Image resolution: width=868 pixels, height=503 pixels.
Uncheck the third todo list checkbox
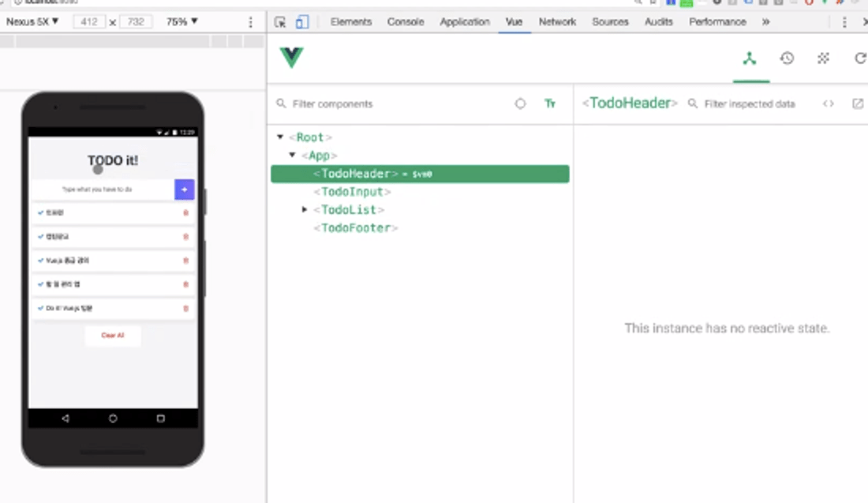point(41,261)
